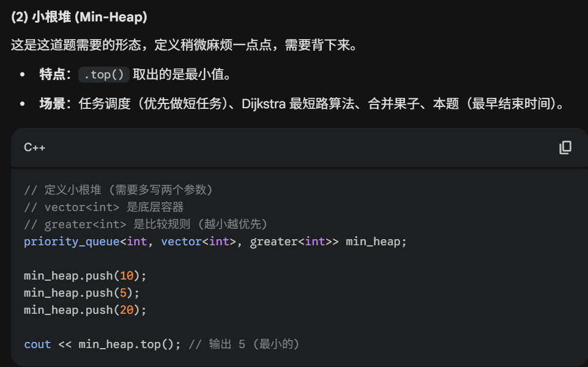
Task: Click the priority_queue keyword in code
Action: pos(72,242)
